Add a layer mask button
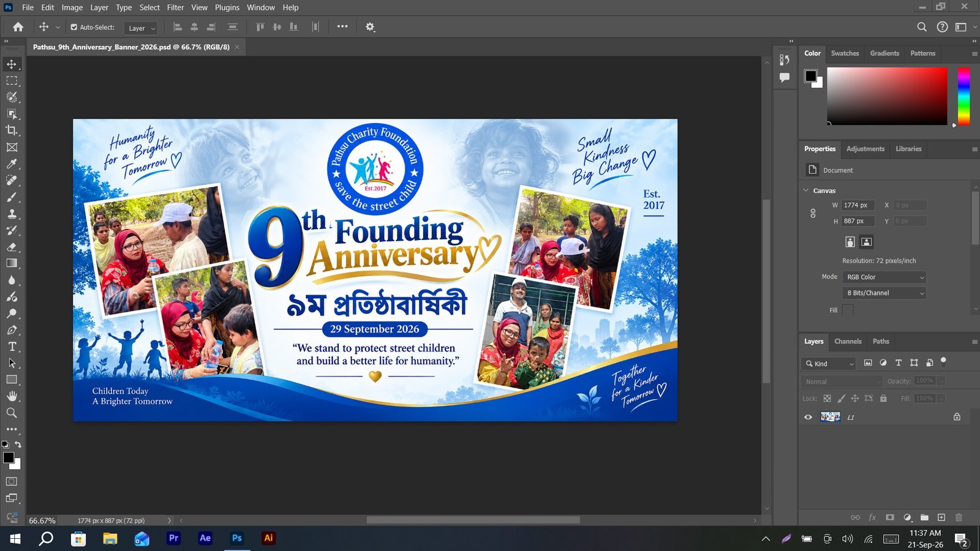Viewport: 980px width, 551px height. [890, 517]
